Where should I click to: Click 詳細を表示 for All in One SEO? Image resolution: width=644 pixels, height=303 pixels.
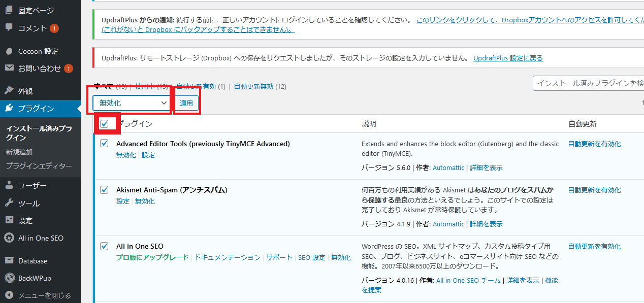(523, 280)
